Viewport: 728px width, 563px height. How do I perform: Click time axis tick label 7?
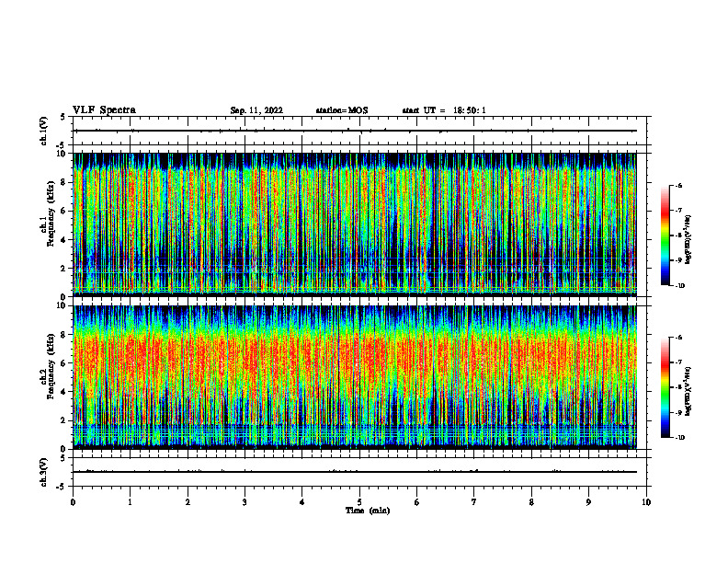[474, 502]
